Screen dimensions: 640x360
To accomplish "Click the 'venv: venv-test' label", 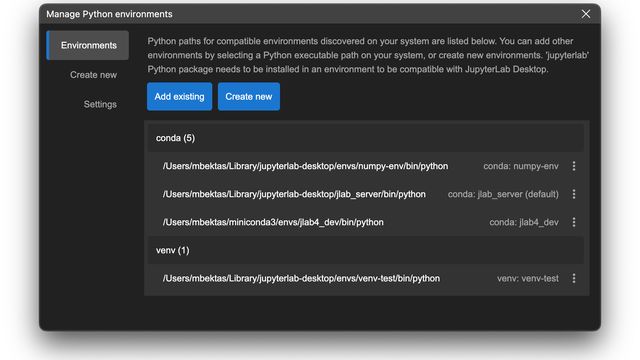I will click(x=528, y=278).
